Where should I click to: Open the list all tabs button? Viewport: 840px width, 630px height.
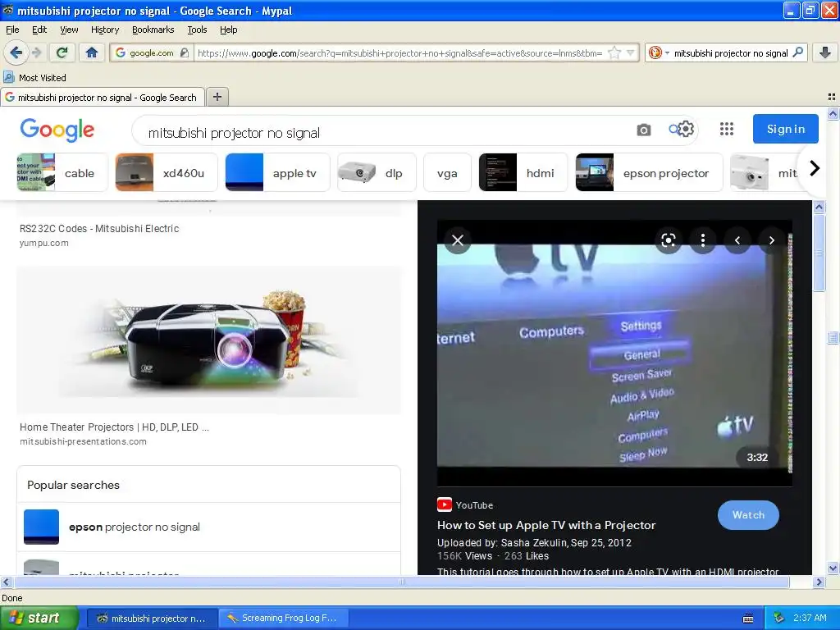pos(832,97)
